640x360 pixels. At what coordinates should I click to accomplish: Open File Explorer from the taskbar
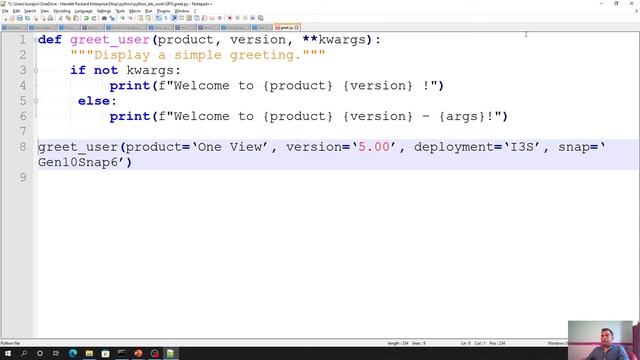click(89, 353)
